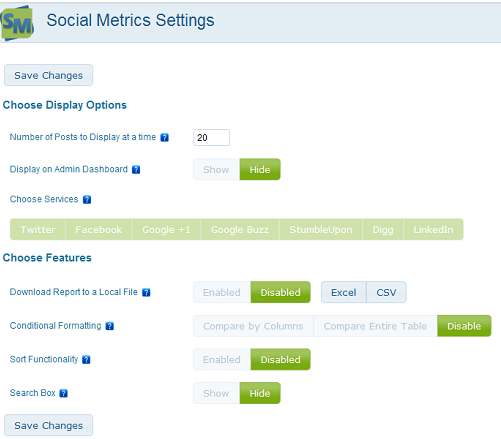Choose Compare Entire Table formatting

point(375,326)
